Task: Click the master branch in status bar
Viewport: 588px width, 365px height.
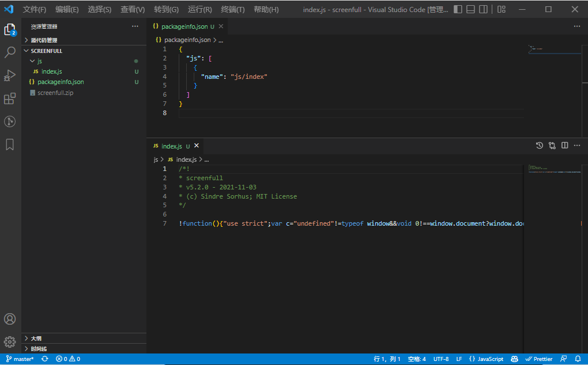Action: (20, 359)
